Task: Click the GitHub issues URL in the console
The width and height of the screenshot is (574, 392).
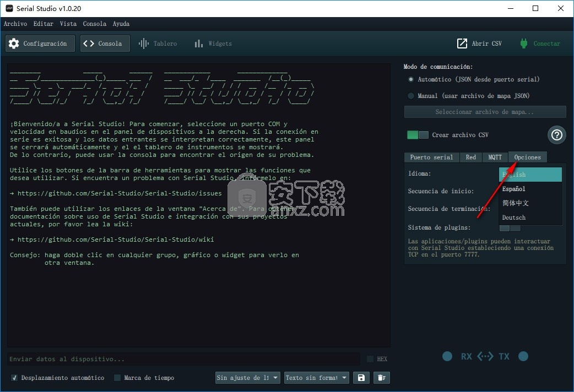Action: tap(120, 193)
